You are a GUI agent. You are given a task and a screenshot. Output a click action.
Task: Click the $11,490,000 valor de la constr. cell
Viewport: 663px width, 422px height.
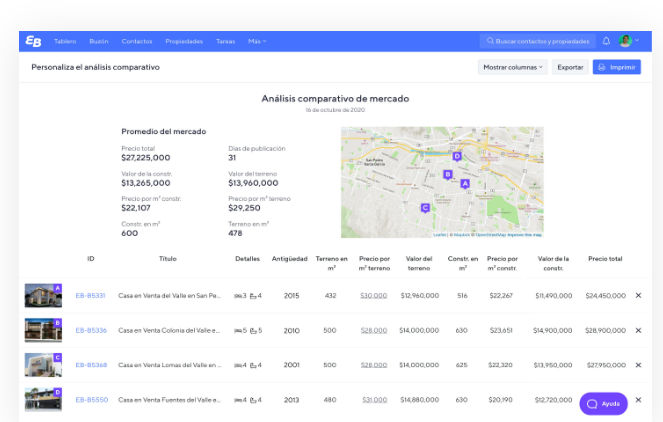553,296
